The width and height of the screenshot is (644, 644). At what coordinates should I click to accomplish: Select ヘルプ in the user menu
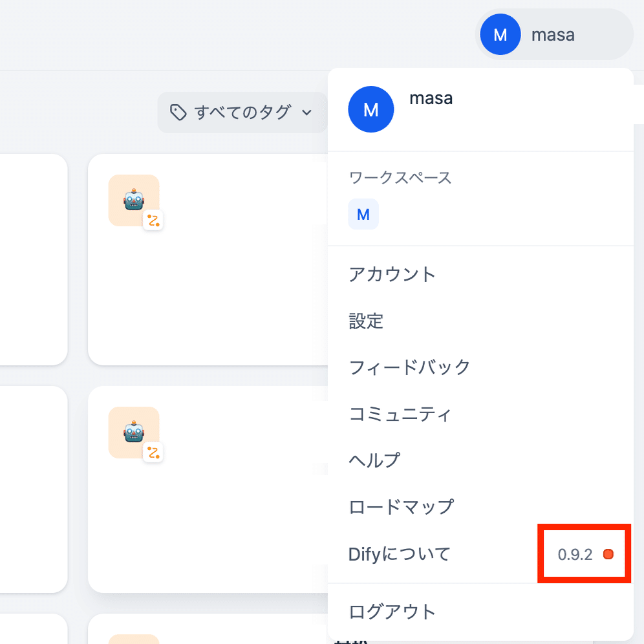click(374, 460)
